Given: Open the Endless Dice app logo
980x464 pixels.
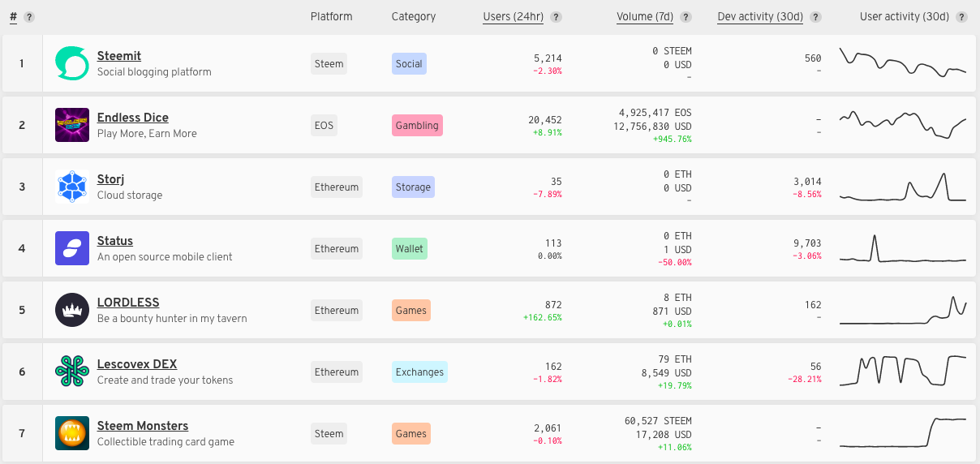Looking at the screenshot, I should 72,125.
